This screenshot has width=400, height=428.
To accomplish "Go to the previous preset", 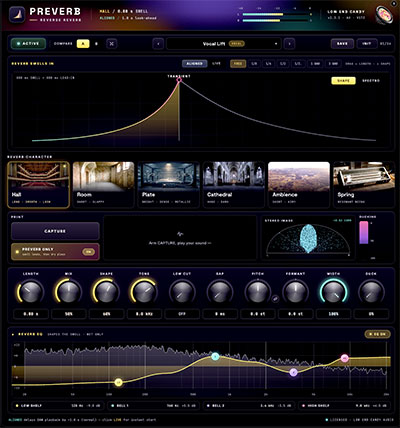I will (x=158, y=44).
